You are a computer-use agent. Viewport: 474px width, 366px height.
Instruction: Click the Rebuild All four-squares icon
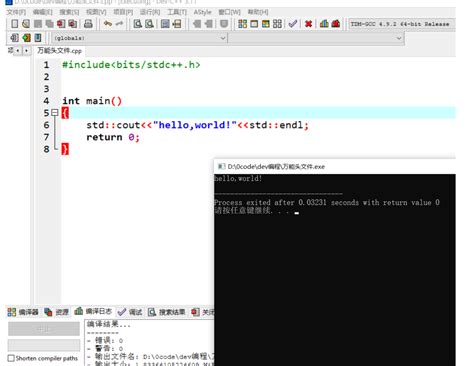[277, 24]
